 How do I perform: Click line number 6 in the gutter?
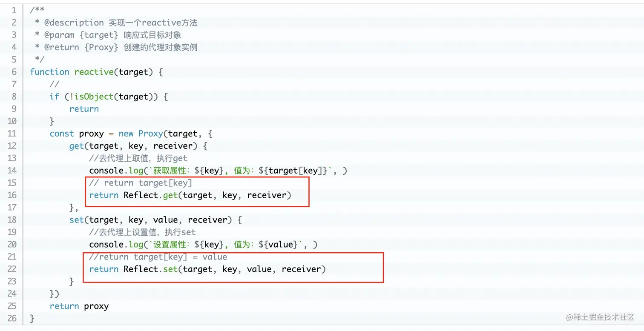coord(14,71)
